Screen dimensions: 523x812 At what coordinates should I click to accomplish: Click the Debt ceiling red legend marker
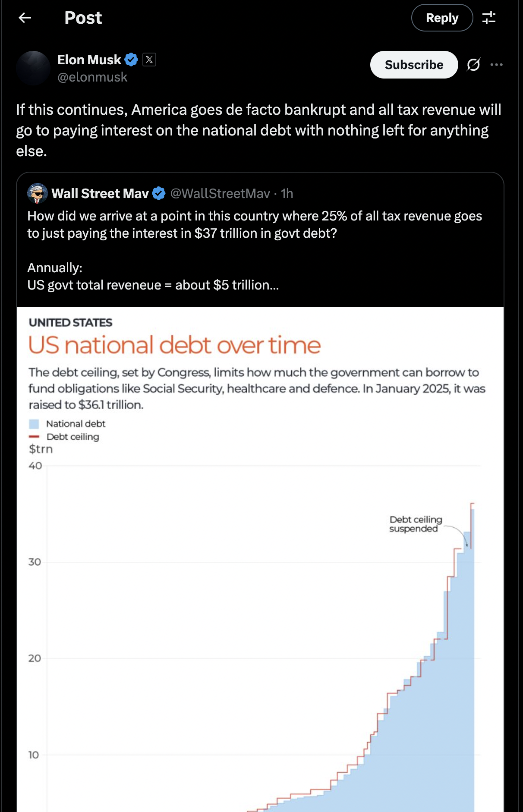click(34, 437)
